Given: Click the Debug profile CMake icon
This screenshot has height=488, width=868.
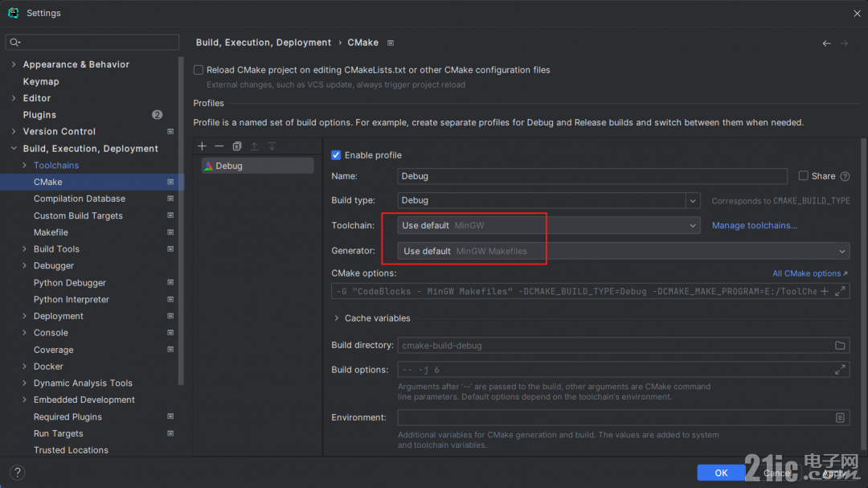Looking at the screenshot, I should [x=208, y=166].
